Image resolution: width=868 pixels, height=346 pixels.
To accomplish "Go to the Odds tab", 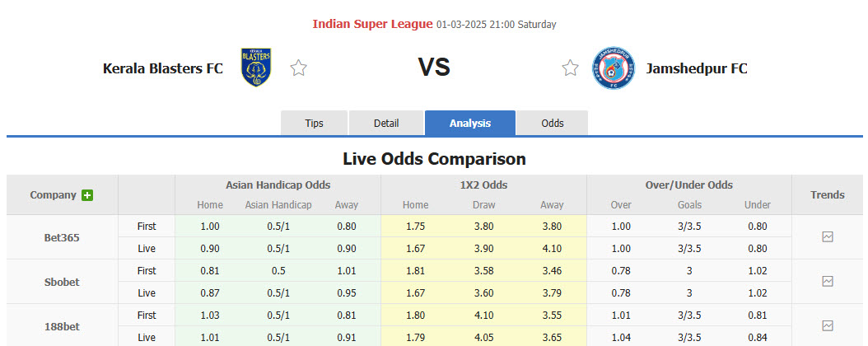I will point(553,124).
